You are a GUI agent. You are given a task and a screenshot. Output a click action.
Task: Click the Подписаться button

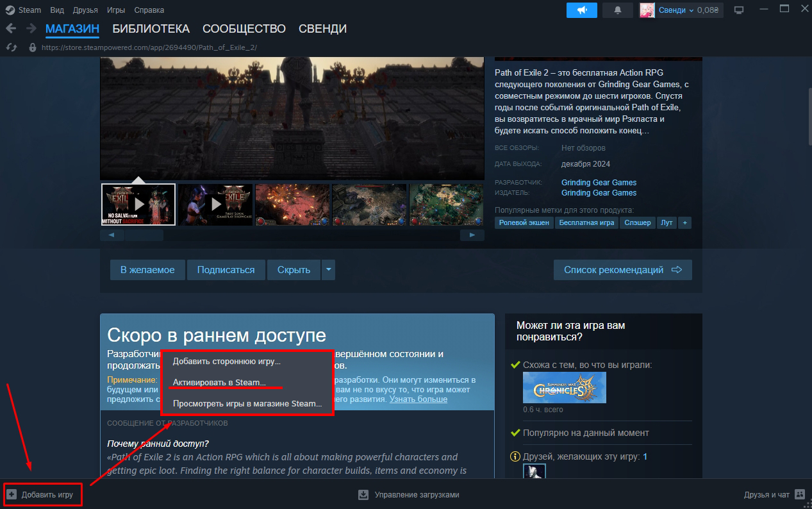pyautogui.click(x=226, y=270)
